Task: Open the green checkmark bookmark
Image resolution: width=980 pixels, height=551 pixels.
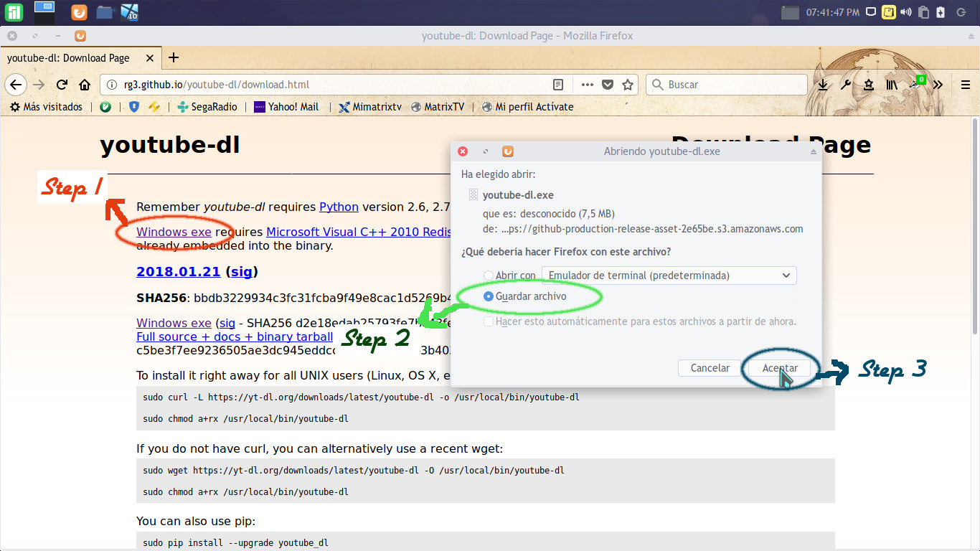Action: tap(105, 107)
